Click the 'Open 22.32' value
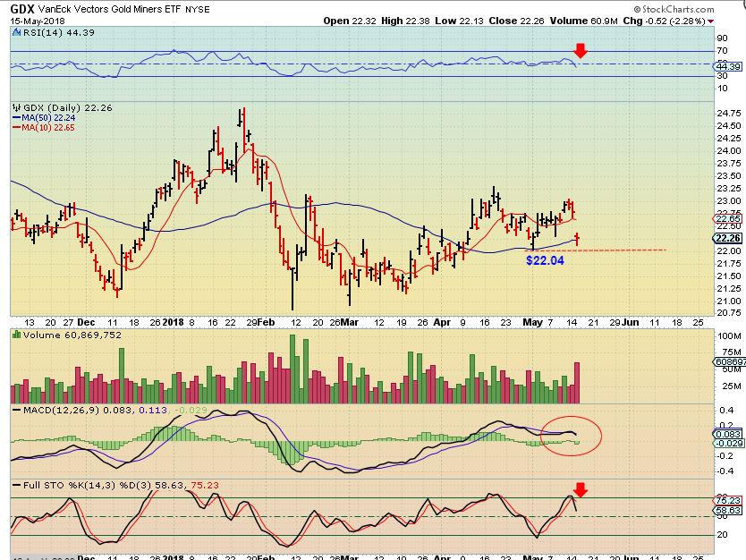This screenshot has height=560, width=746. click(x=350, y=21)
